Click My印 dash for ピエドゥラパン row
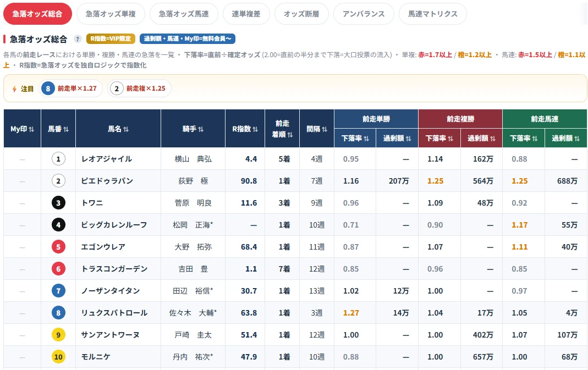The height and width of the screenshot is (370, 588). pyautogui.click(x=22, y=181)
